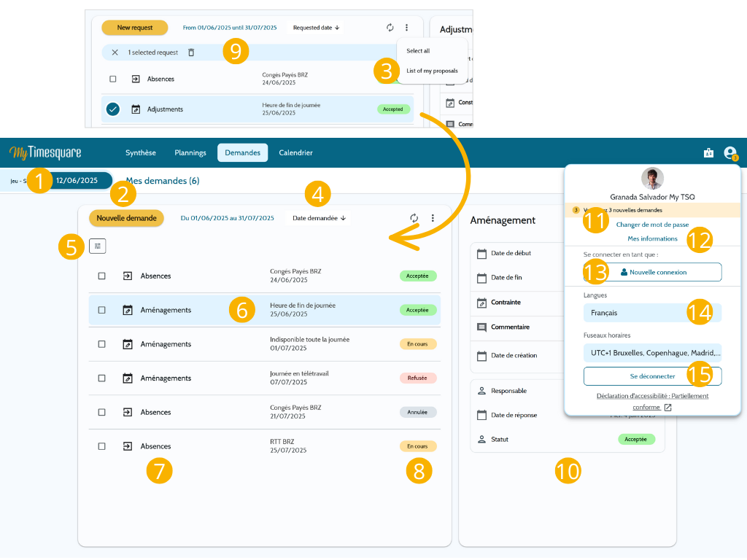Click the filter settings icon below Nouvelle demande
Screen dimensions: 747x560
tap(98, 246)
